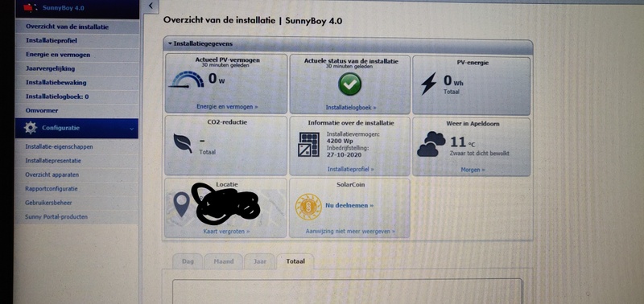
Task: Click the '0 Wh' PV-energie value
Action: point(453,80)
